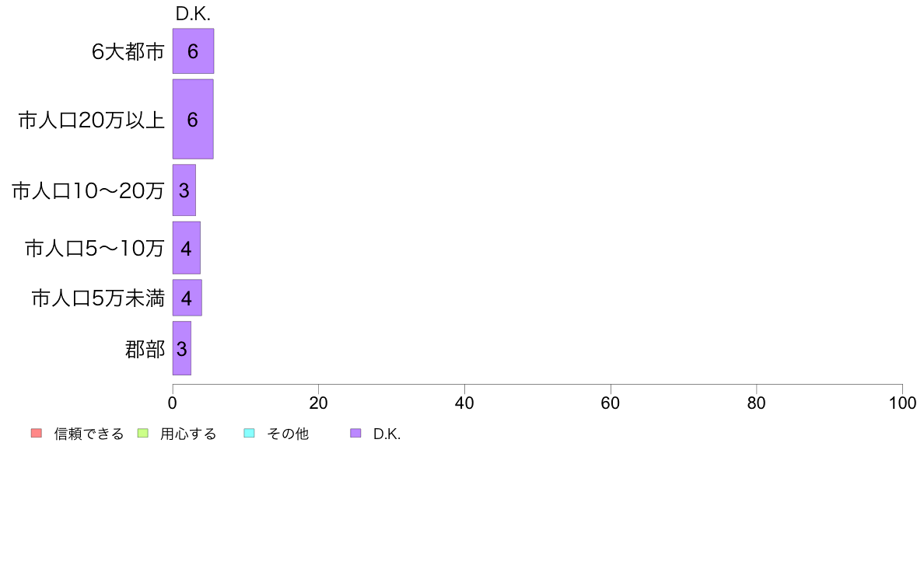Image resolution: width=924 pixels, height=572 pixels.
Task: Select the 6大都市 bar showing 6
Action: 194,51
